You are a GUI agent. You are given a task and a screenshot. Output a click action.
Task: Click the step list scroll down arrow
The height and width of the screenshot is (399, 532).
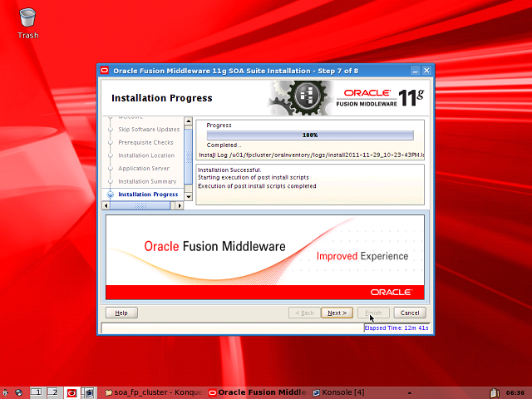[189, 196]
